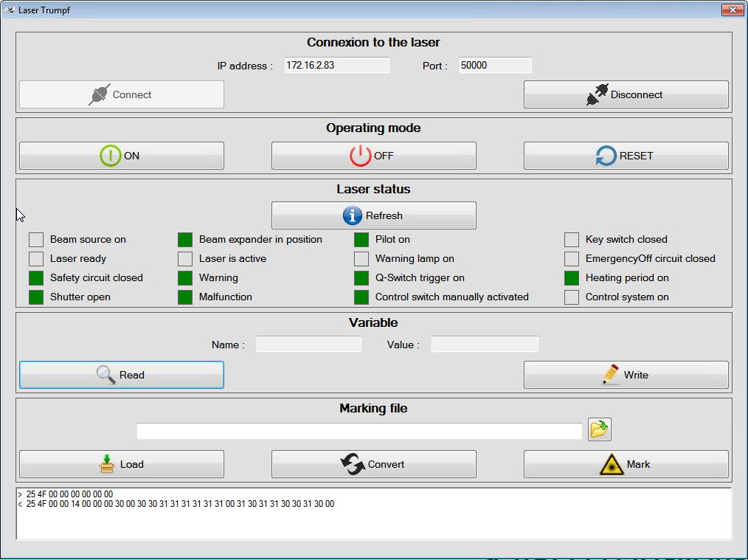Click the Write pencil button
Viewport: 748px width, 560px height.
[626, 375]
